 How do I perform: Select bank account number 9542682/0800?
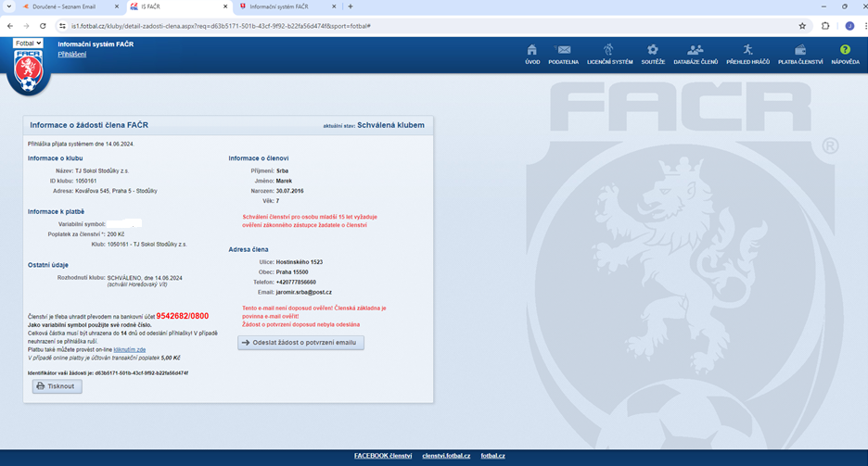click(x=182, y=316)
